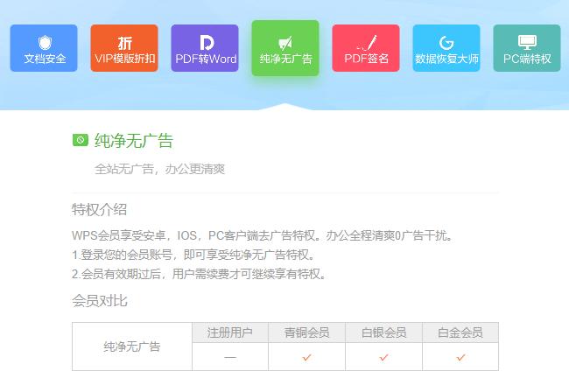Click the checkmark under 白金会员
569x392 pixels.
click(x=460, y=357)
